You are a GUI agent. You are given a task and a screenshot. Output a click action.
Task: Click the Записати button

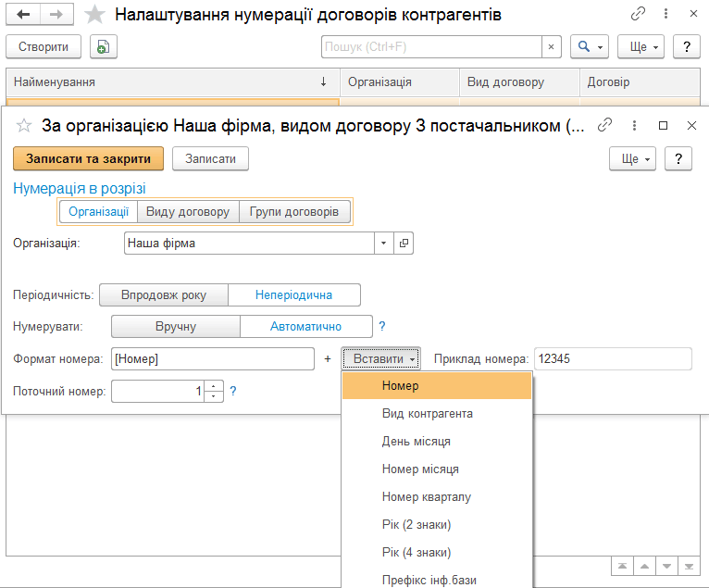[210, 158]
